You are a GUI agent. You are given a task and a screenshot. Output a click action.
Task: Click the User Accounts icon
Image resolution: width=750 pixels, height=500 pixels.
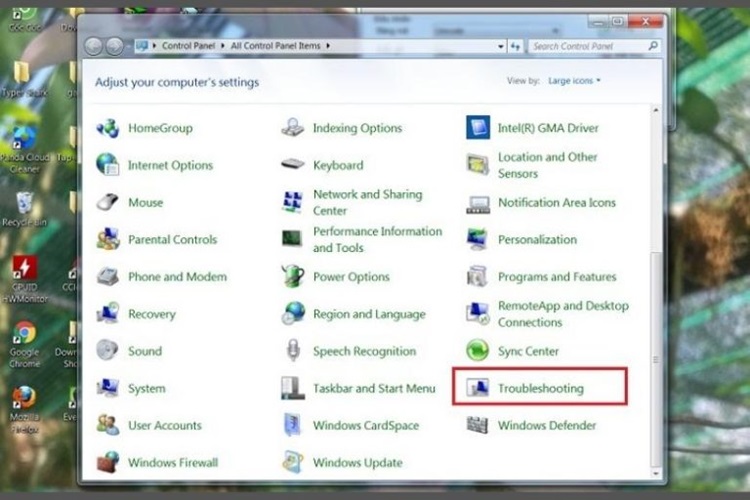tap(108, 425)
